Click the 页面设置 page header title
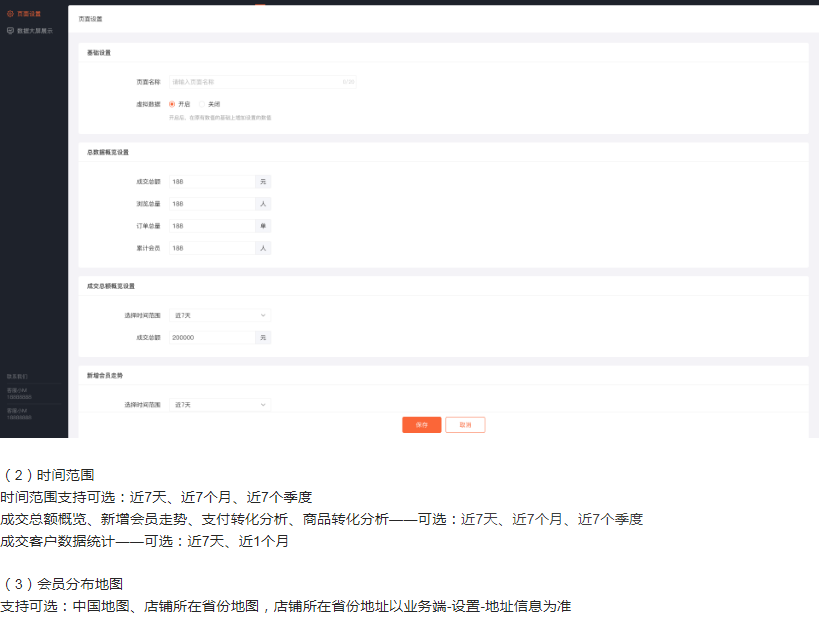 [x=91, y=19]
